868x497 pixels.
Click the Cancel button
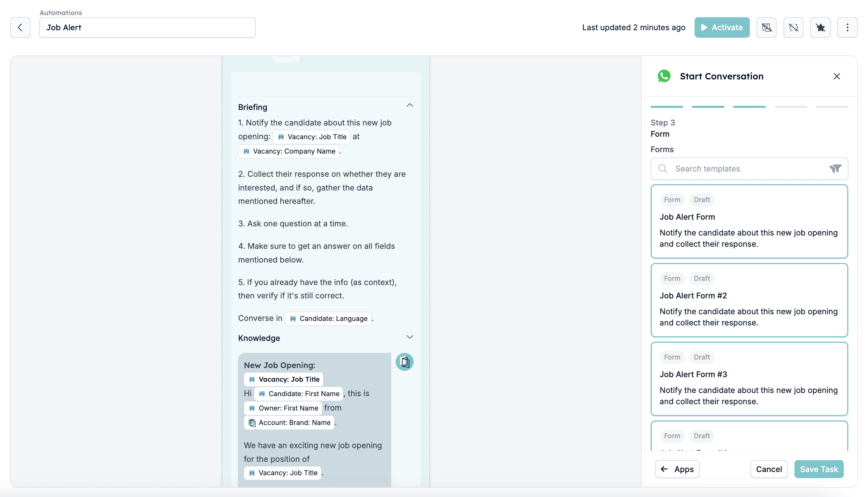[x=769, y=469]
